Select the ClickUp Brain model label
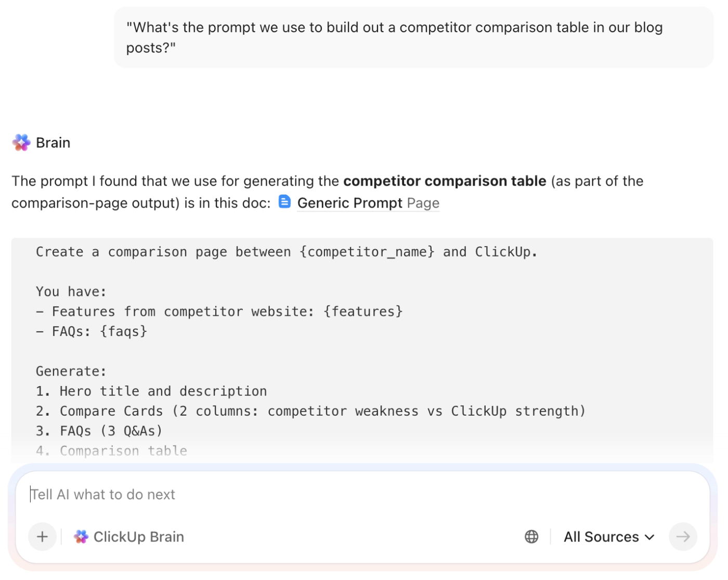 point(138,537)
